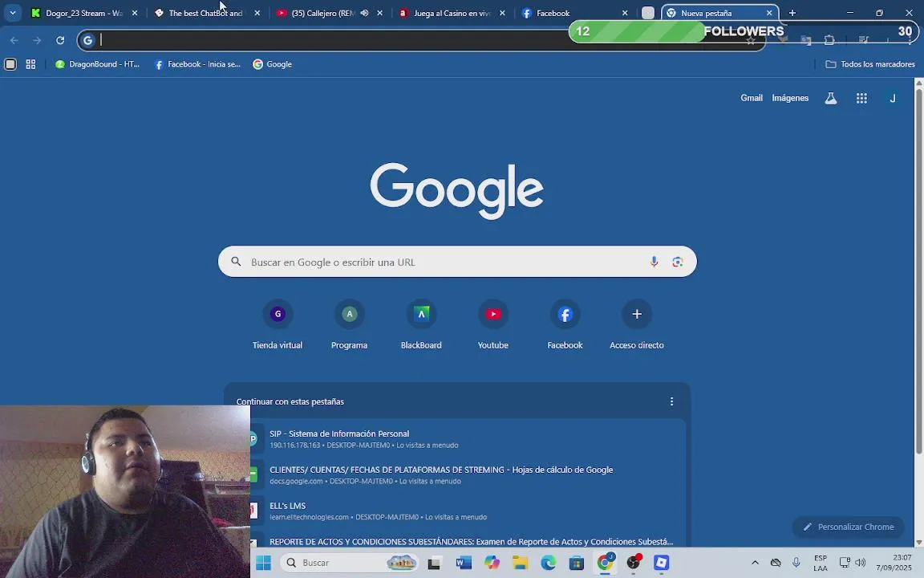Open volume speaker tray icon
The image size is (924, 578).
[x=861, y=563]
